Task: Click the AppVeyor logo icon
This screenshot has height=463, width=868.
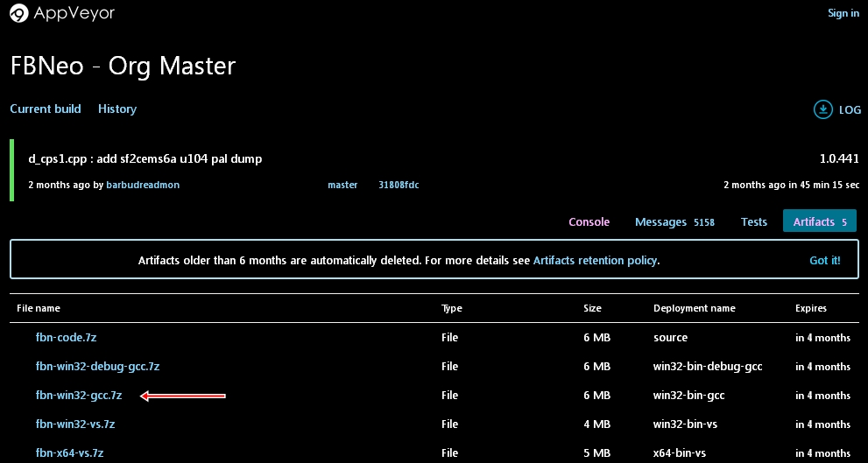Action: coord(19,14)
